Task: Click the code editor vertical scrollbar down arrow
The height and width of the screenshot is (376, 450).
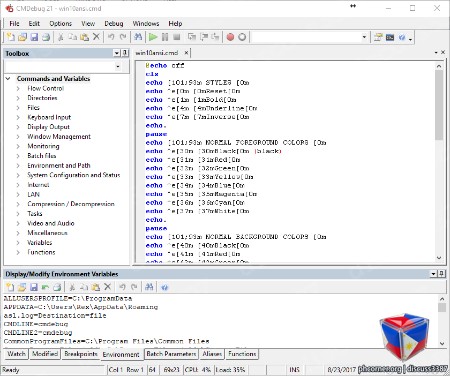Action: [439, 258]
